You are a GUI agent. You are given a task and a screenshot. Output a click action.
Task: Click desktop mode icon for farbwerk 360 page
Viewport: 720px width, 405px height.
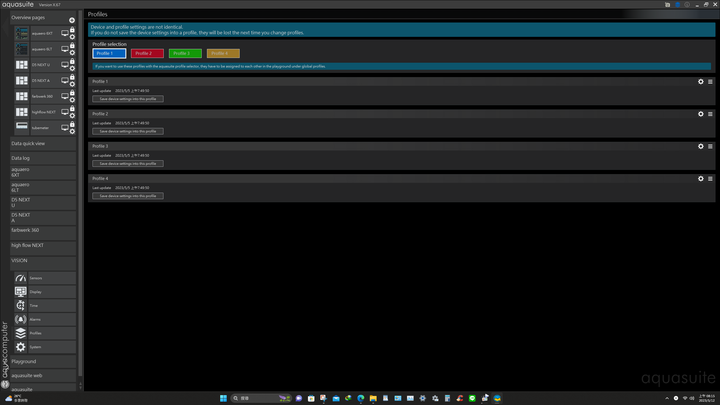click(65, 96)
